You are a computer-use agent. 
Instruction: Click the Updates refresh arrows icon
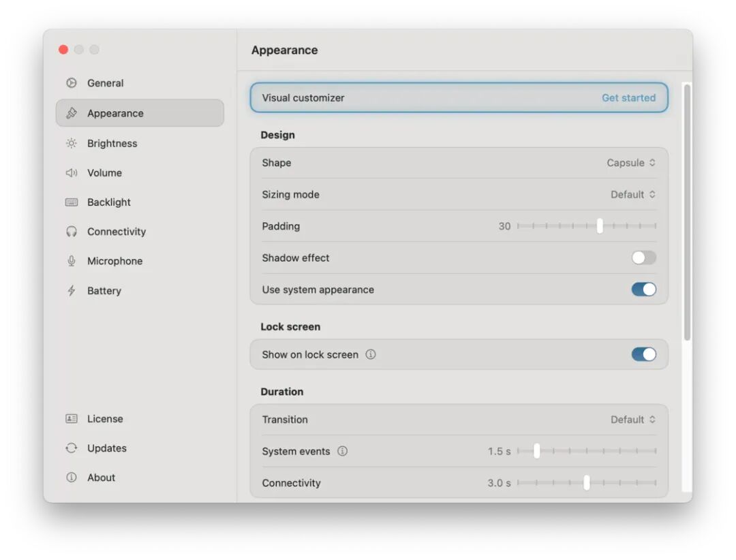[72, 448]
